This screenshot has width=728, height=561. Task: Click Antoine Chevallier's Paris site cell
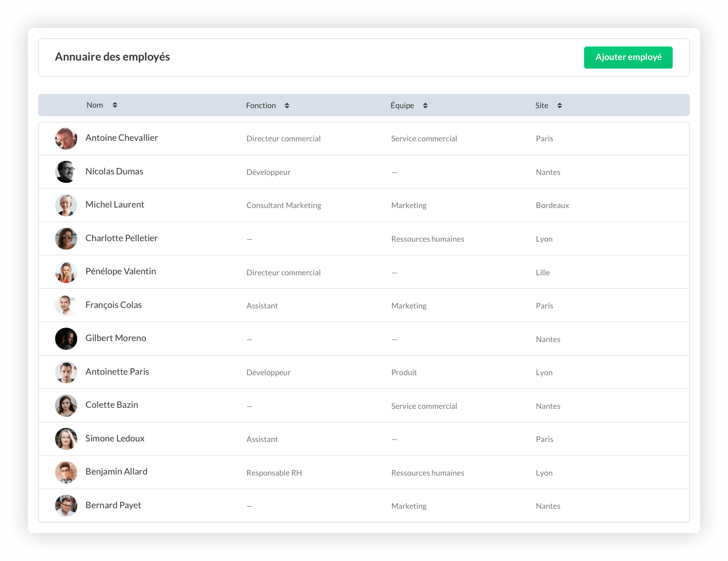(545, 139)
